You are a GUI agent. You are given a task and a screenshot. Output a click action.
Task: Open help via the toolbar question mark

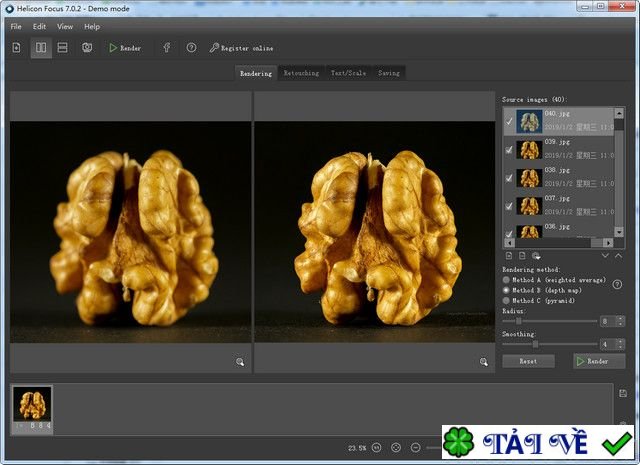[x=191, y=48]
